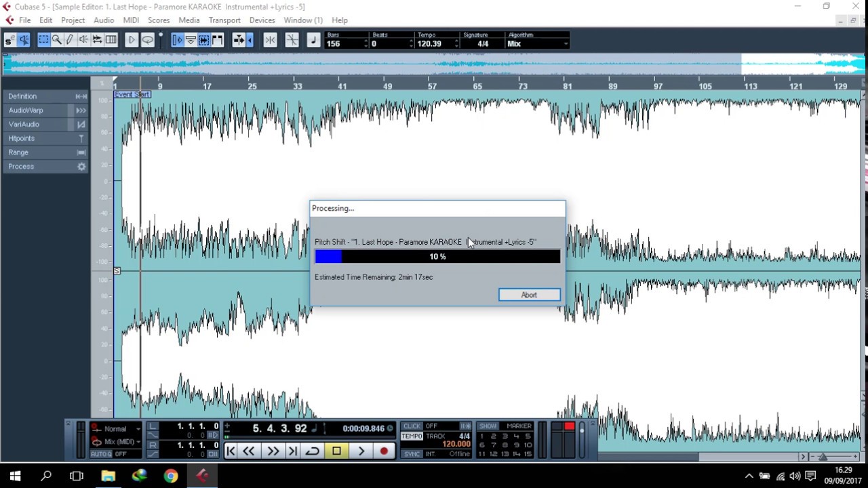Click the SYNC transport button
This screenshot has width=868, height=488.
click(412, 454)
